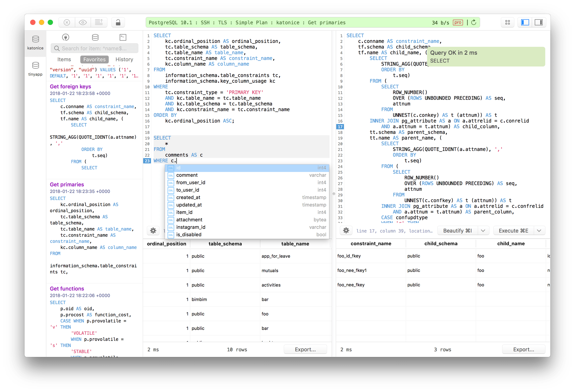The height and width of the screenshot is (392, 575).
Task: Open the History tab
Action: pyautogui.click(x=124, y=59)
